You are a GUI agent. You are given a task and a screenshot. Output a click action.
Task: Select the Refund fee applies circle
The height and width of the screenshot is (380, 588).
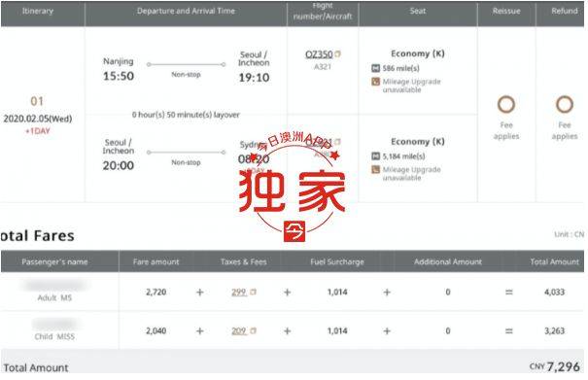[565, 104]
